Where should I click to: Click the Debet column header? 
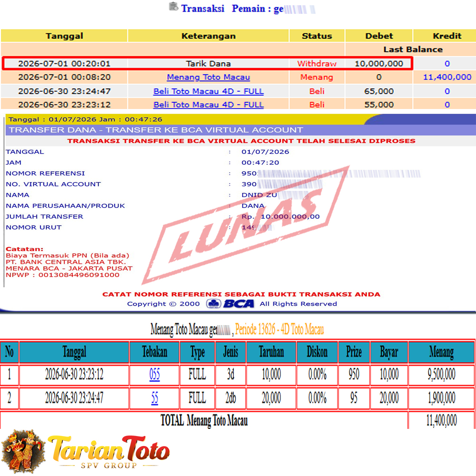point(379,36)
